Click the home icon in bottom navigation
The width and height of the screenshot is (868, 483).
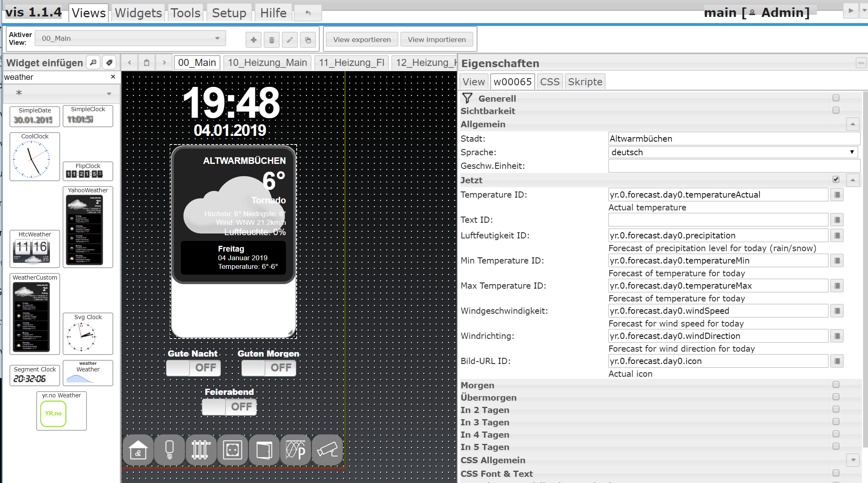[x=138, y=450]
